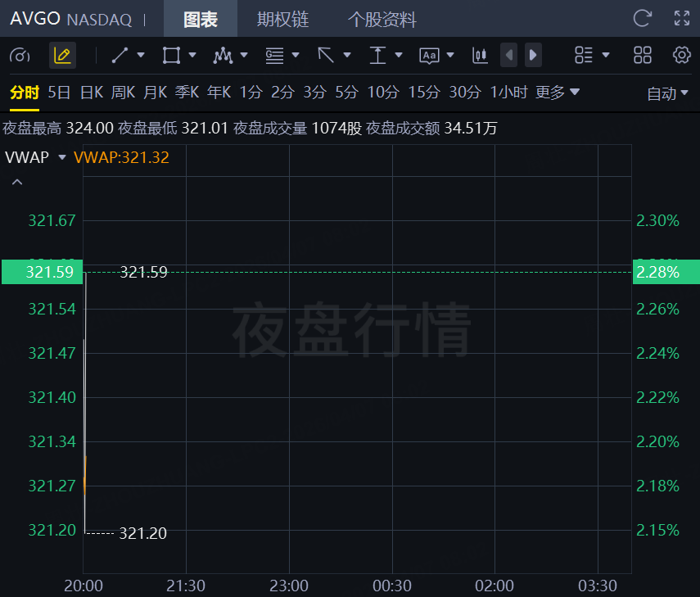Select the wave pattern drawing tool
The width and height of the screenshot is (700, 597).
(x=223, y=56)
